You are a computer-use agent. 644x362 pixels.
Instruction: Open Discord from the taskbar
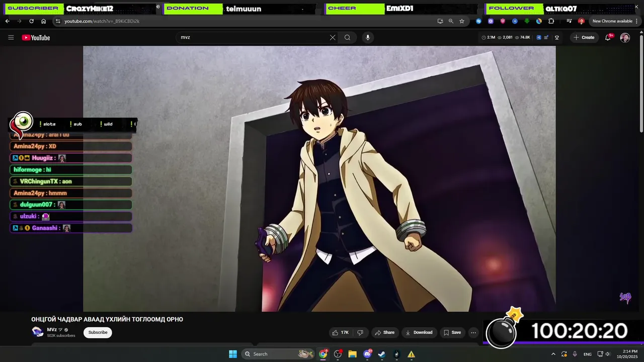367,354
